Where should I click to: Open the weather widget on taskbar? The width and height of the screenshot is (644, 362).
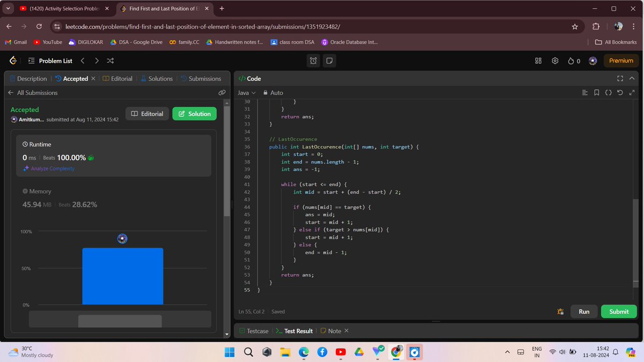(31, 352)
